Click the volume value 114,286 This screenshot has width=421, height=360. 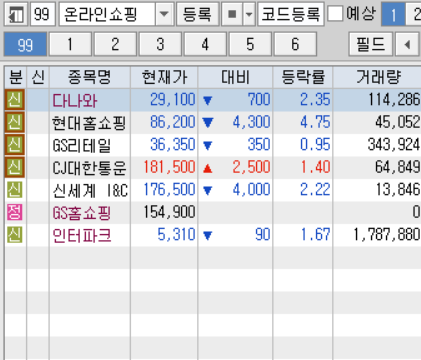coord(394,100)
